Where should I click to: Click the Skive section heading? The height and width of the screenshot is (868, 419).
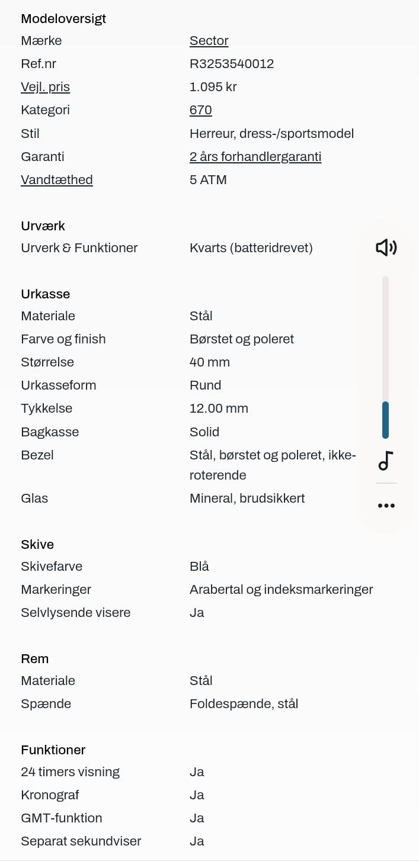[x=37, y=544]
